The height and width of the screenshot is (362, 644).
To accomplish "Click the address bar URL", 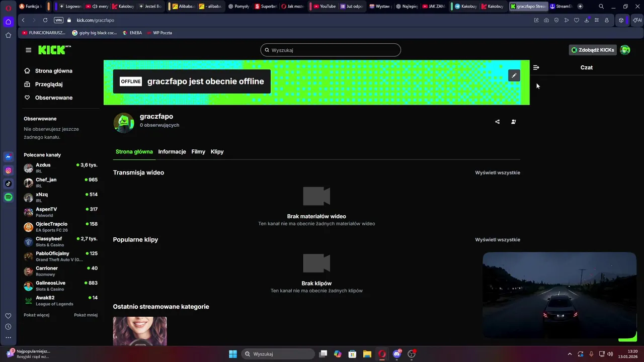I will coord(96,20).
